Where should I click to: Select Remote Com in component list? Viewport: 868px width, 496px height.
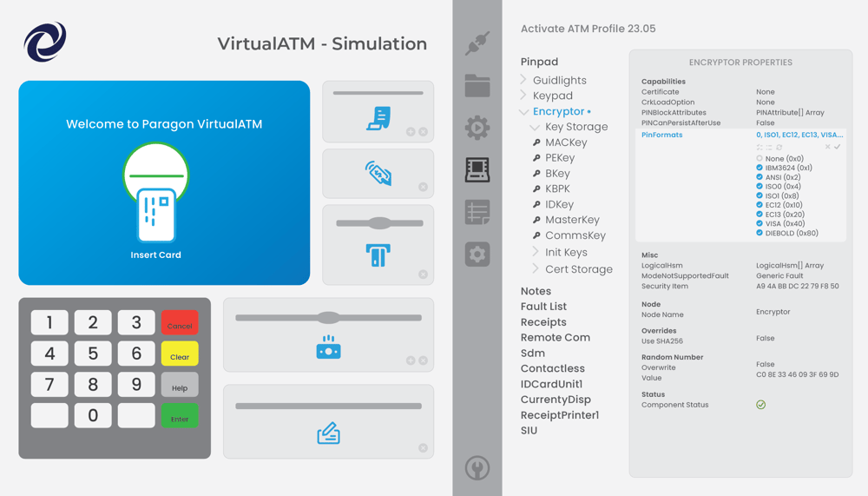tap(556, 338)
